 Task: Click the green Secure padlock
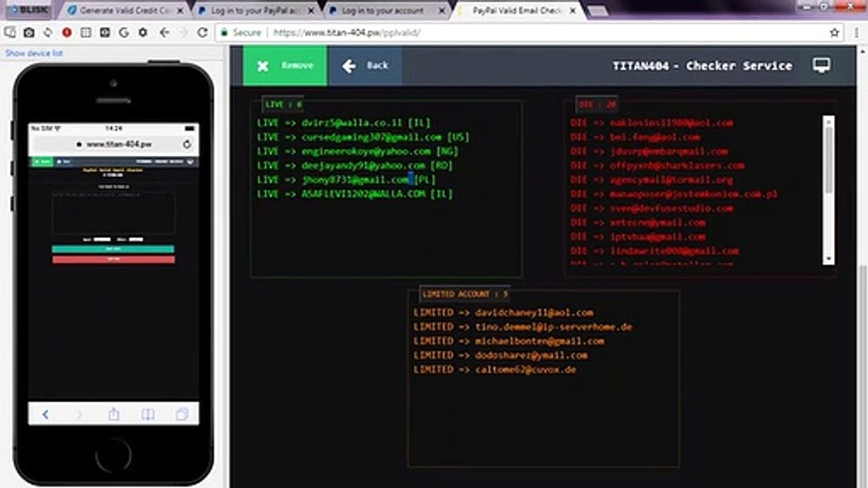(x=224, y=33)
